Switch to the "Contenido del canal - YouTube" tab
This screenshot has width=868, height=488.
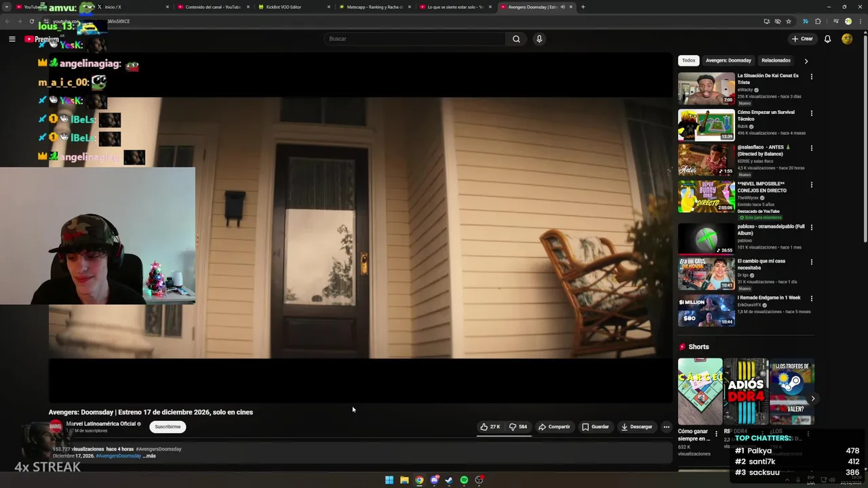point(212,7)
